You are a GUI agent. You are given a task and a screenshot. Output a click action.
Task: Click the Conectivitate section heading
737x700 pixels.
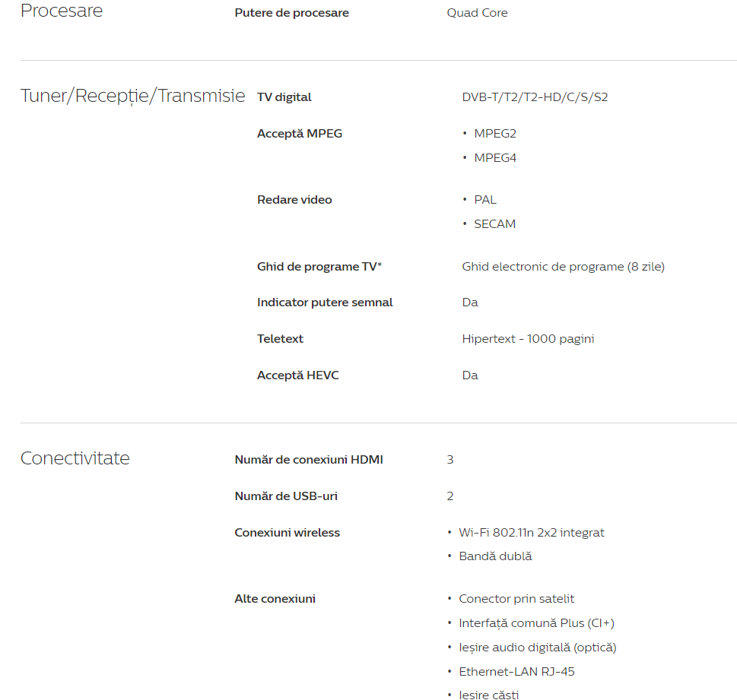coord(75,458)
